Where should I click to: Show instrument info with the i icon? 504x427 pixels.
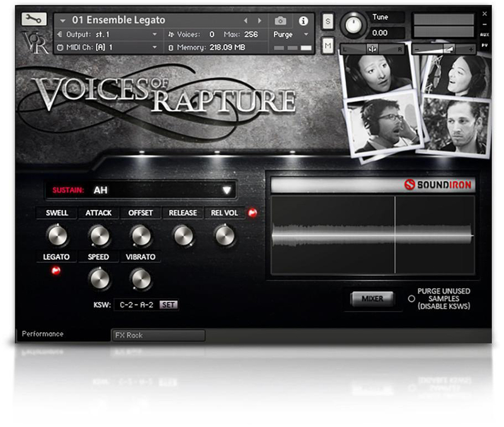pyautogui.click(x=303, y=21)
